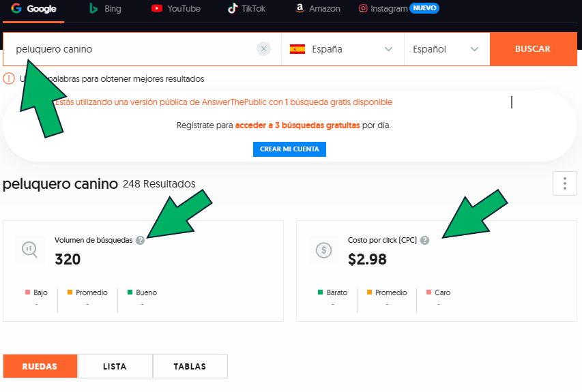Select the Amazon source tab

(319, 9)
